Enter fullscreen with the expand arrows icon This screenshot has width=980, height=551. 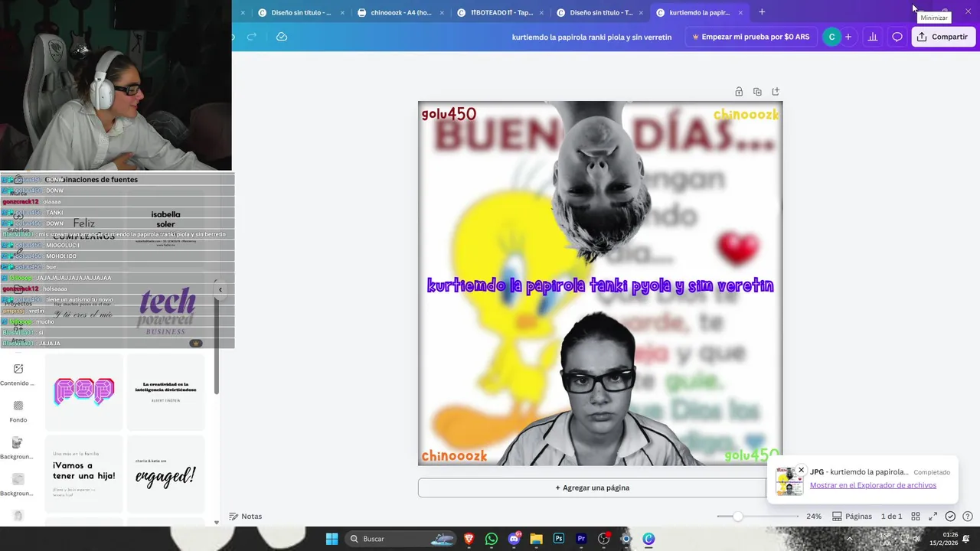coord(933,517)
